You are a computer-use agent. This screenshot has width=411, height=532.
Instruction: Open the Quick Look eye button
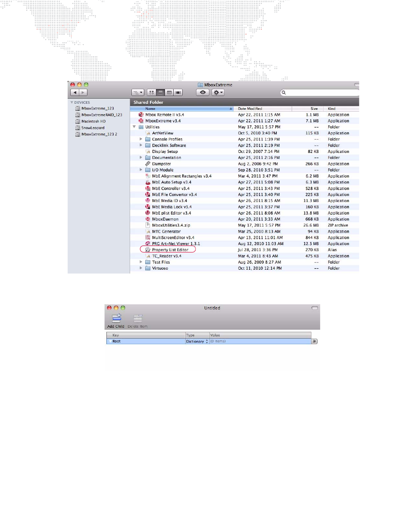(202, 93)
